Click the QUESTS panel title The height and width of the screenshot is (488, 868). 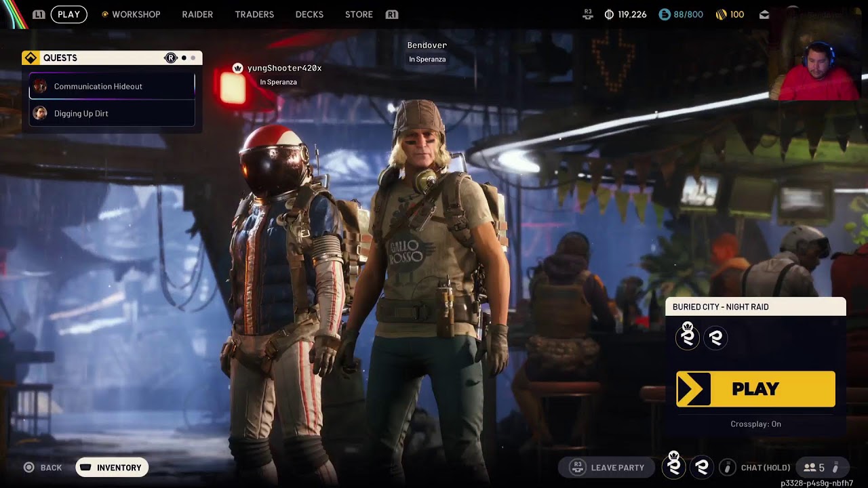click(60, 58)
